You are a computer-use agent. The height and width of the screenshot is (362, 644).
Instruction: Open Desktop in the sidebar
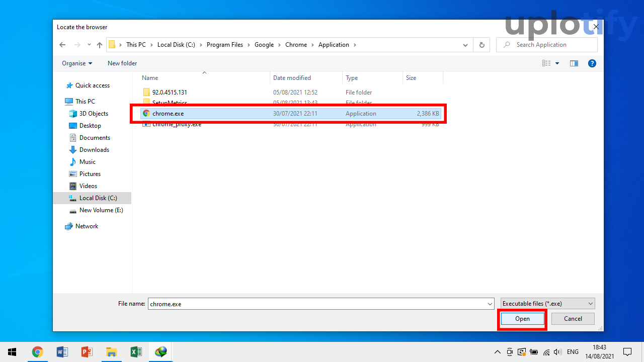[90, 126]
